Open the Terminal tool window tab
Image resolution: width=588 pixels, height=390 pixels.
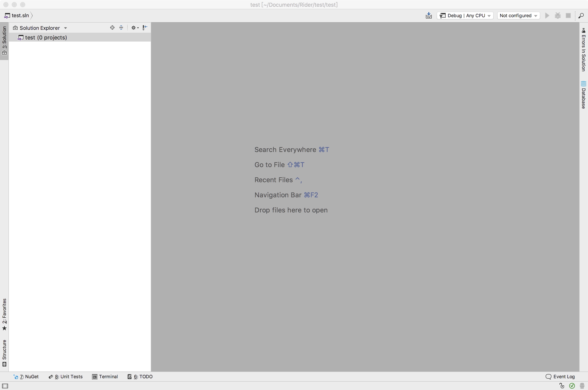coord(105,377)
